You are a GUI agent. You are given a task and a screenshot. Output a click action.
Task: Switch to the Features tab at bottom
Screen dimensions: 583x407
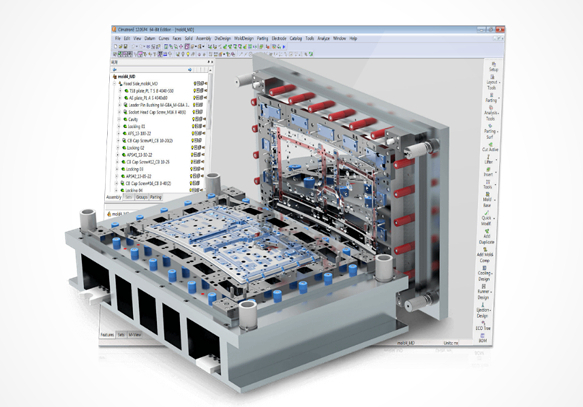tap(107, 335)
